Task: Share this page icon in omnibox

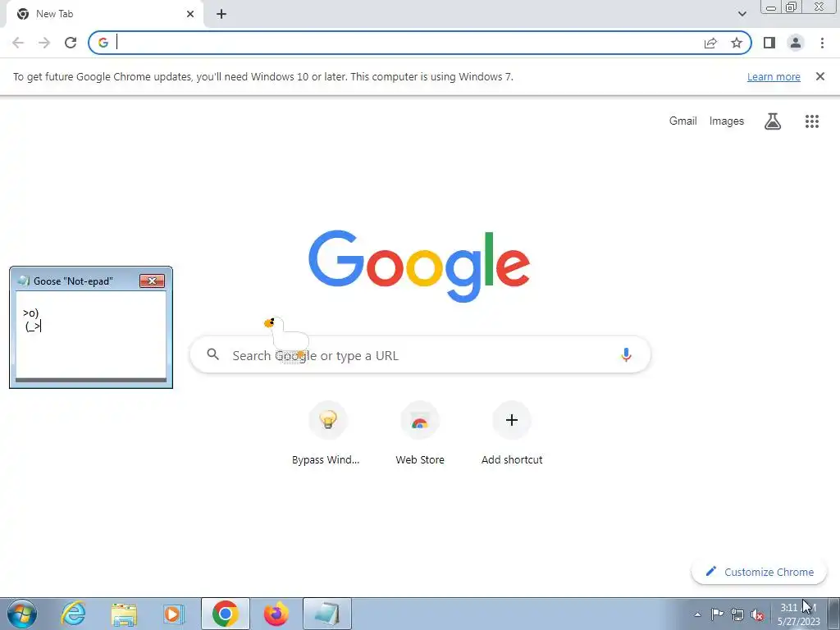Action: 710,43
